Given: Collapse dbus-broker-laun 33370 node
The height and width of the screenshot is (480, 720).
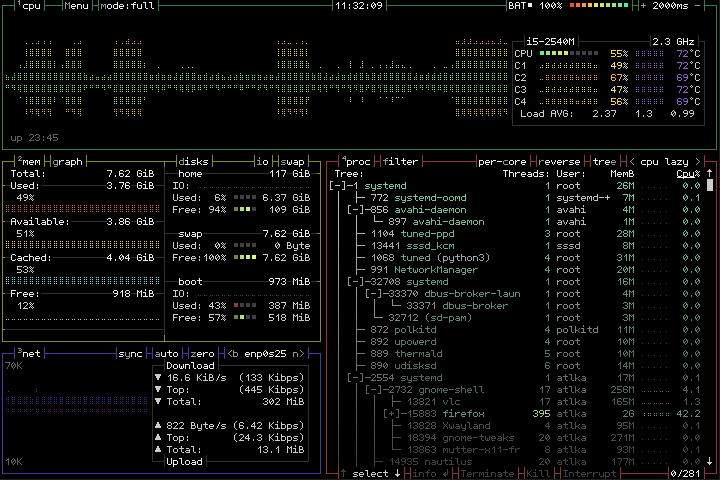Looking at the screenshot, I should 373,294.
